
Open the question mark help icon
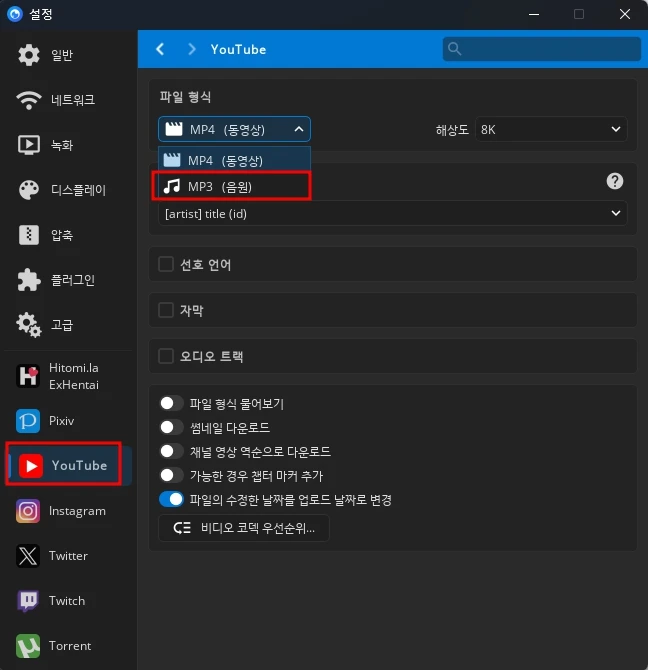(615, 181)
